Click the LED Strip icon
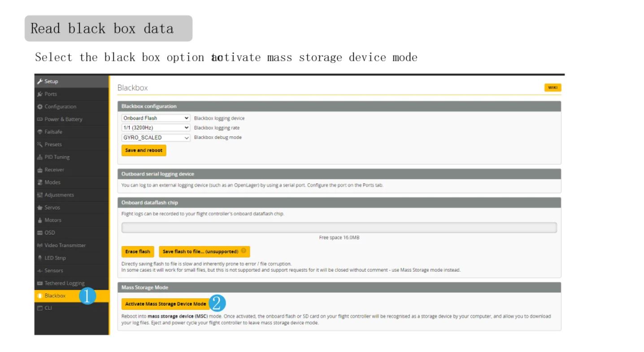The image size is (644, 352). pos(39,258)
